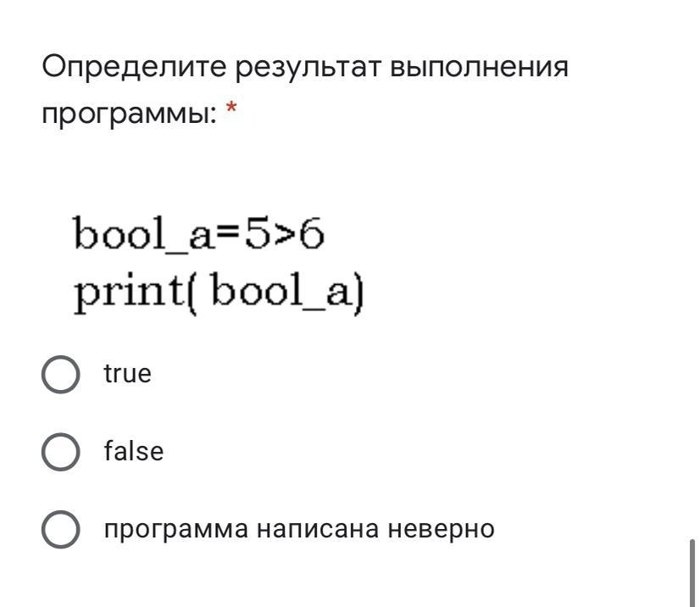Screen dimensions: 700x607
Task: Click the 'bool_a)' argument in the print line
Action: [x=286, y=294]
